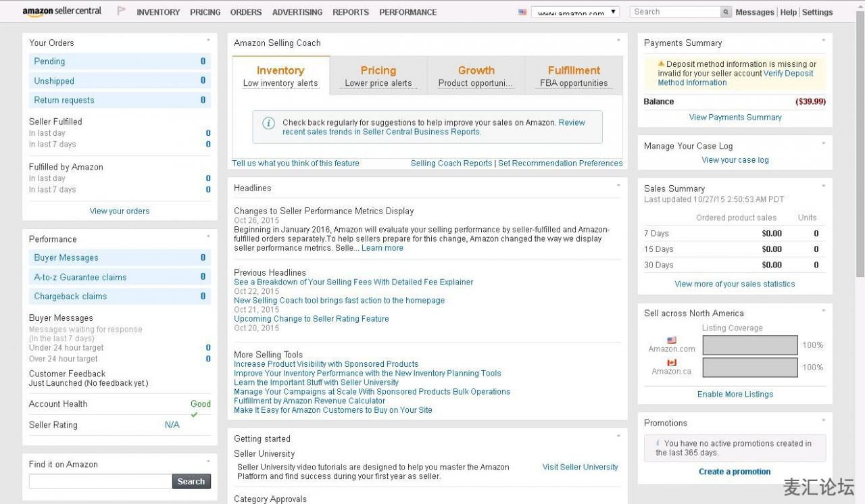Click the Find it on Amazon text box
The width and height of the screenshot is (865, 504).
(x=100, y=481)
